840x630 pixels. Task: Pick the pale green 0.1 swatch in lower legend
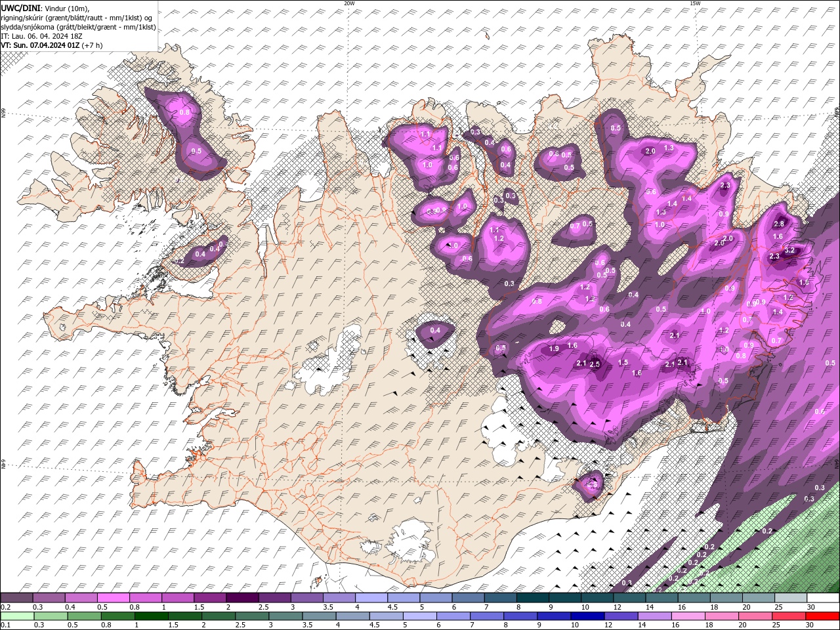coord(16,616)
